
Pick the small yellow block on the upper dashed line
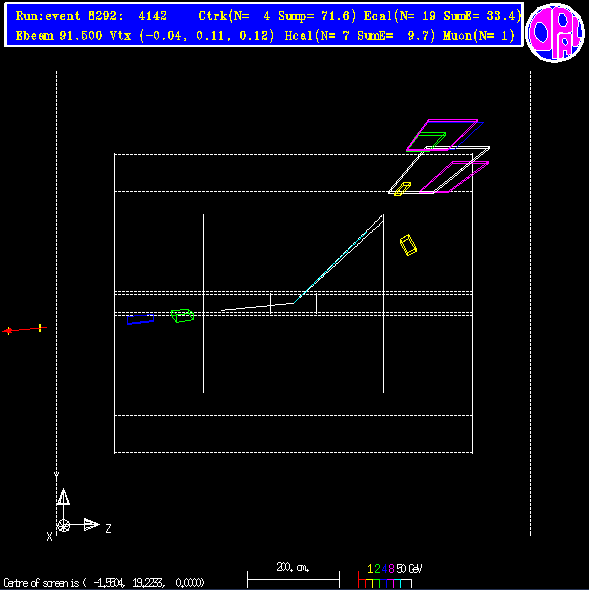click(x=402, y=189)
